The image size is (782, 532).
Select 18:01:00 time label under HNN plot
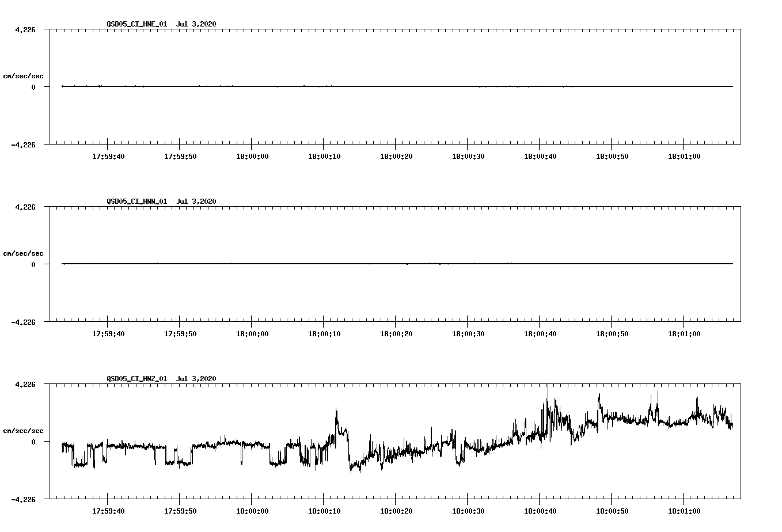684,333
